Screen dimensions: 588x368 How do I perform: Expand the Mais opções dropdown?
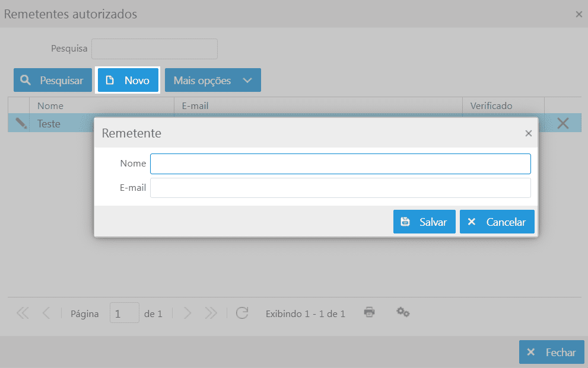coord(212,81)
